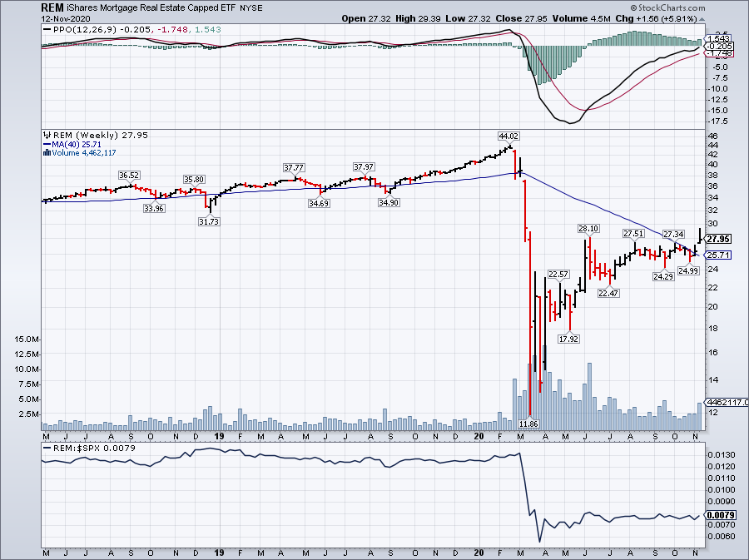Click the Volume 4.5M header value
The height and width of the screenshot is (560, 749).
point(582,18)
